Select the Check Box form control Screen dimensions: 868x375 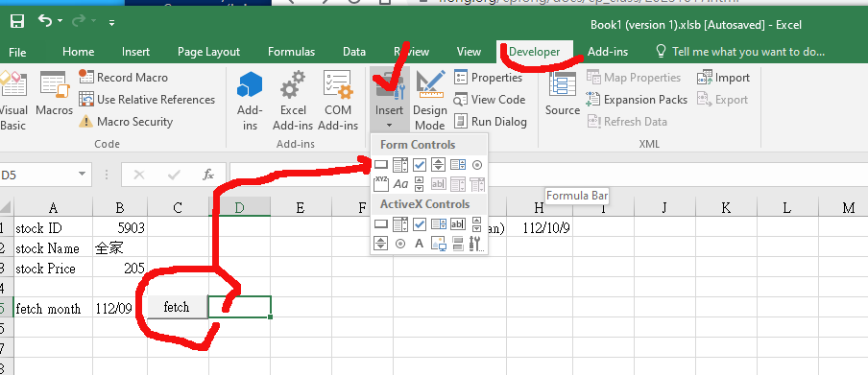[420, 164]
